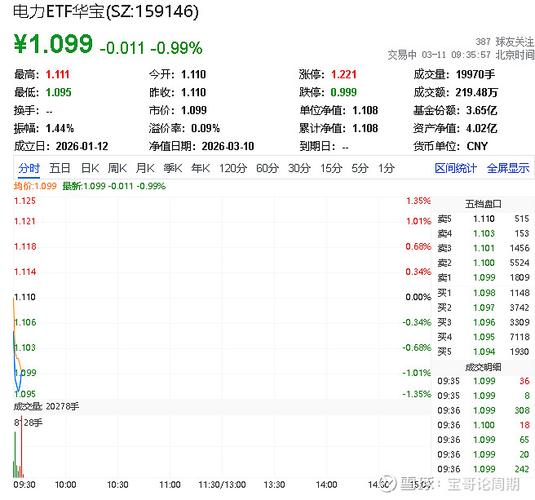Choose the 30分 chart interval
This screenshot has width=535, height=500.
click(299, 168)
